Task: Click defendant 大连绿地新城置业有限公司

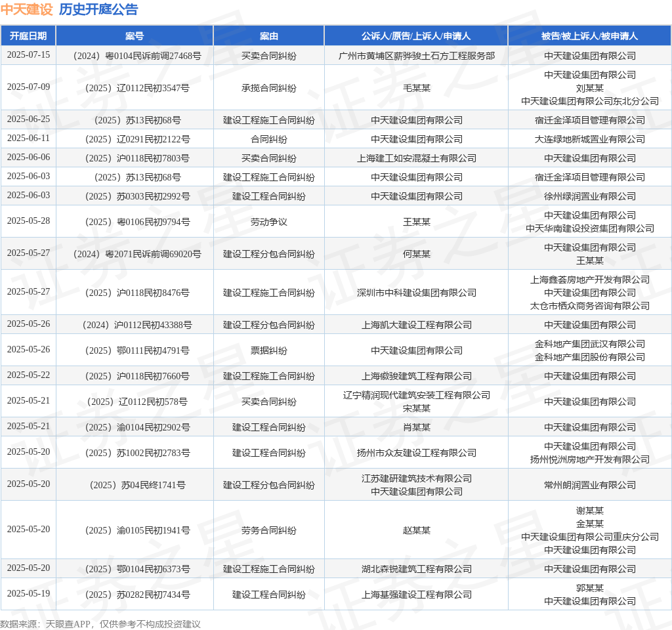Action: click(590, 139)
